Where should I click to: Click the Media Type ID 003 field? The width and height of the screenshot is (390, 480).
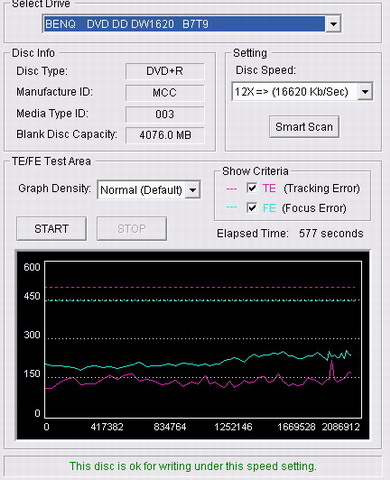pos(165,114)
